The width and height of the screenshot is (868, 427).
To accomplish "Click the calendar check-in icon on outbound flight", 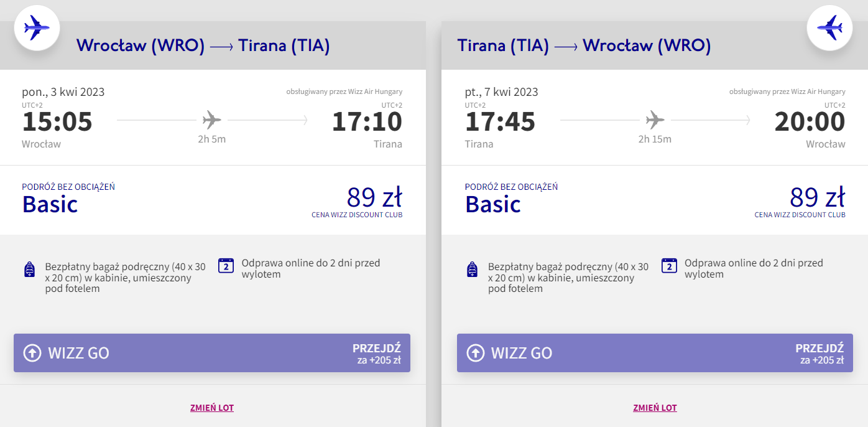I will (x=226, y=266).
